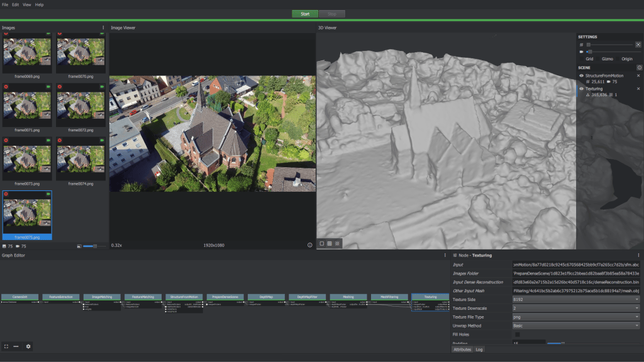The width and height of the screenshot is (644, 362).
Task: Click the red status icon on frame0073.png
Action: point(6,140)
